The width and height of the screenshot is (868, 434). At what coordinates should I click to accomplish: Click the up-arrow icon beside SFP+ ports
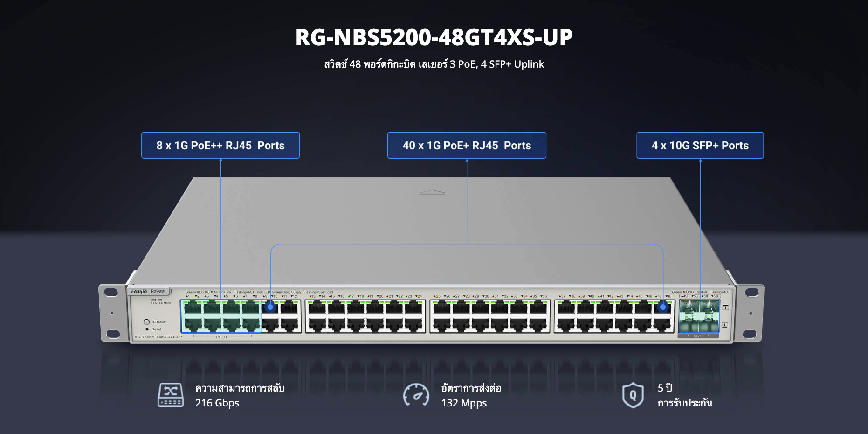pyautogui.click(x=725, y=308)
